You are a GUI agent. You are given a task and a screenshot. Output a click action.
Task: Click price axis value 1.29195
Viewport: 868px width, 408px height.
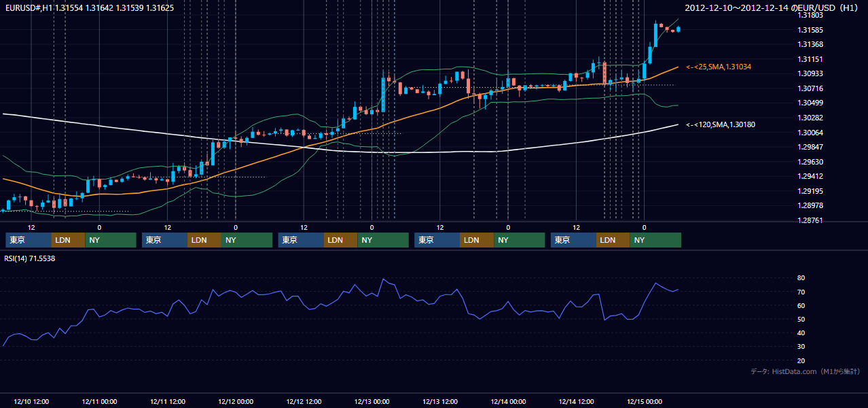810,191
